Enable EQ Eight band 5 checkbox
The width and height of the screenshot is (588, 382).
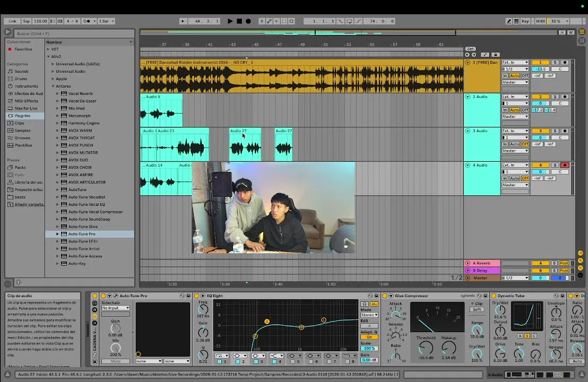pos(292,361)
